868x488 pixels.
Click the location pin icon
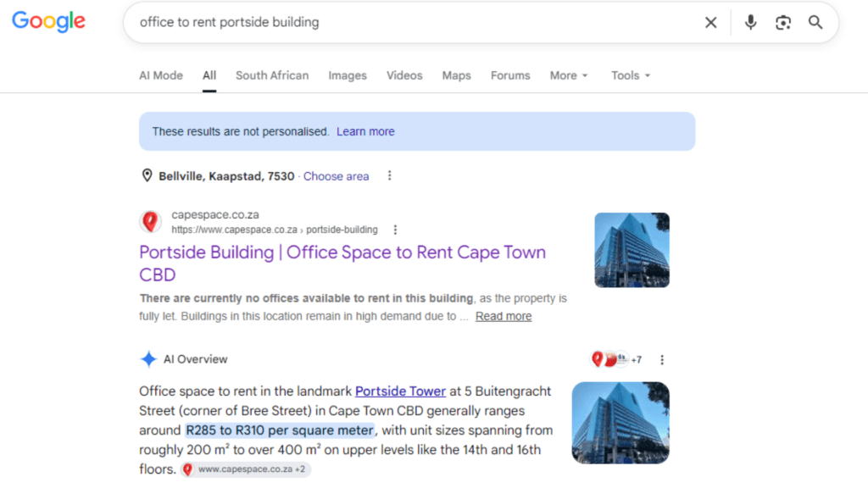click(x=147, y=175)
